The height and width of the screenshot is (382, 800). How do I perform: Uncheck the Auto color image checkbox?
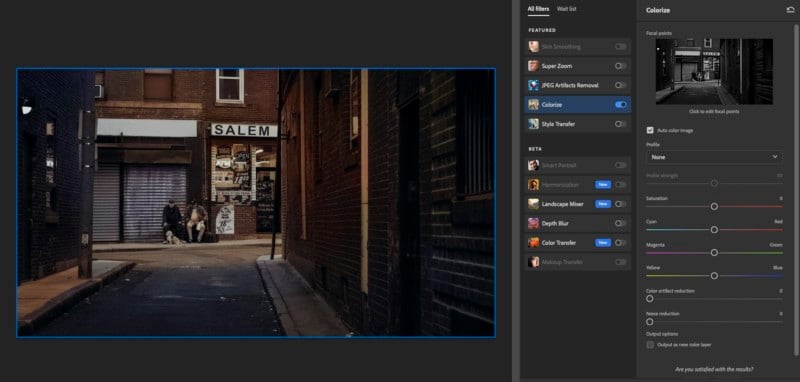[x=650, y=131]
